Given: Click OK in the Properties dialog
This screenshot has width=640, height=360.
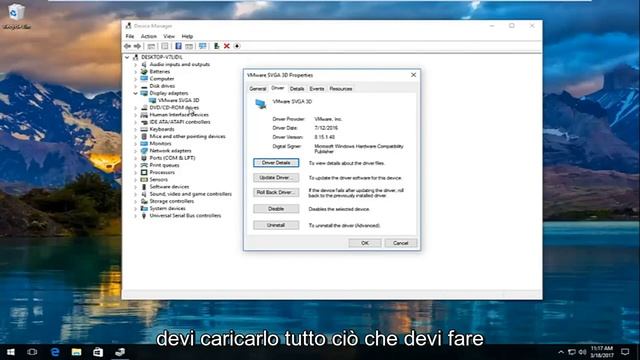Looking at the screenshot, I should point(365,243).
